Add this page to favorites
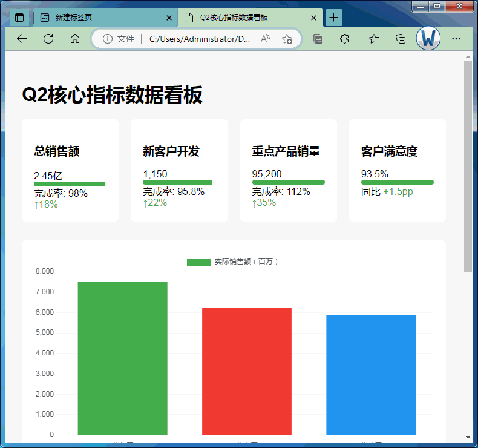 tap(287, 39)
